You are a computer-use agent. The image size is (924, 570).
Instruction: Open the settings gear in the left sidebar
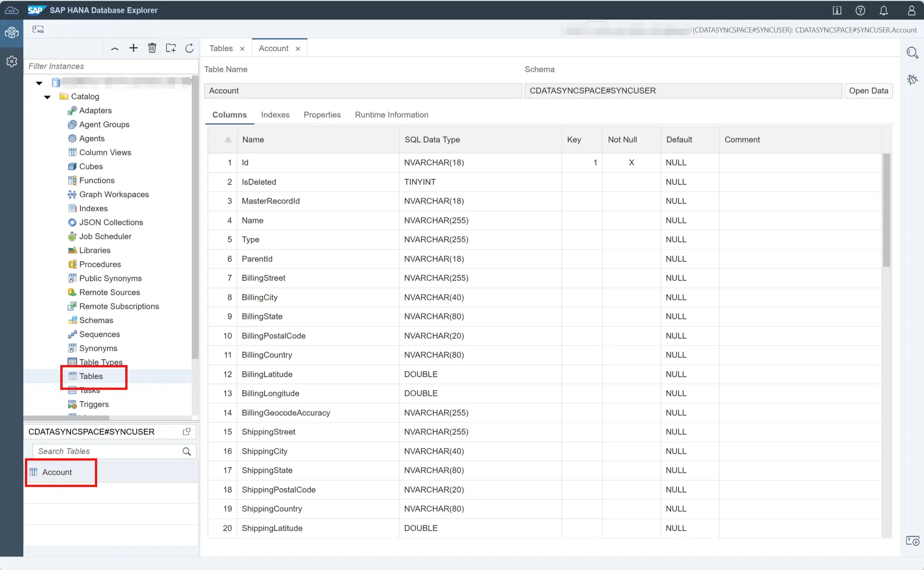point(12,61)
